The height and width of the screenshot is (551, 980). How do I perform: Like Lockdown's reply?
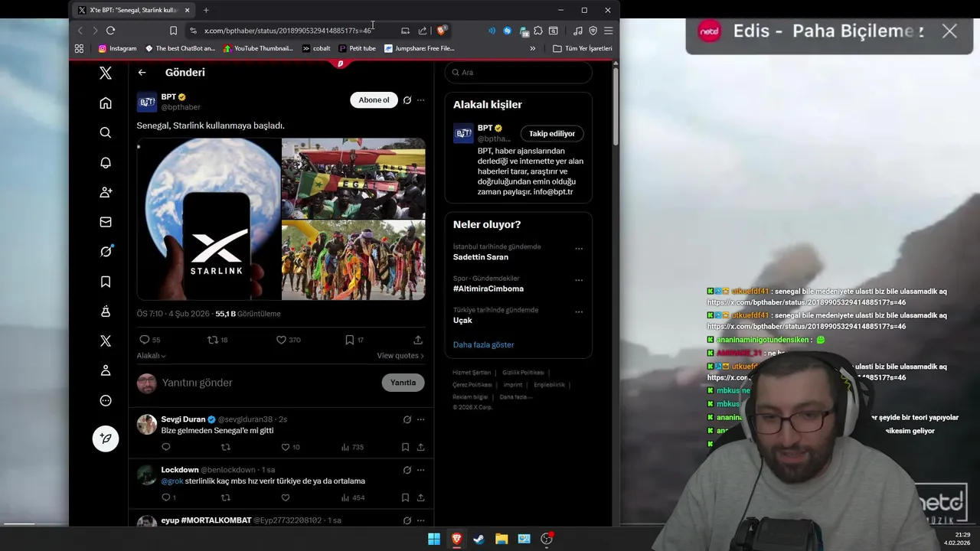pos(286,497)
